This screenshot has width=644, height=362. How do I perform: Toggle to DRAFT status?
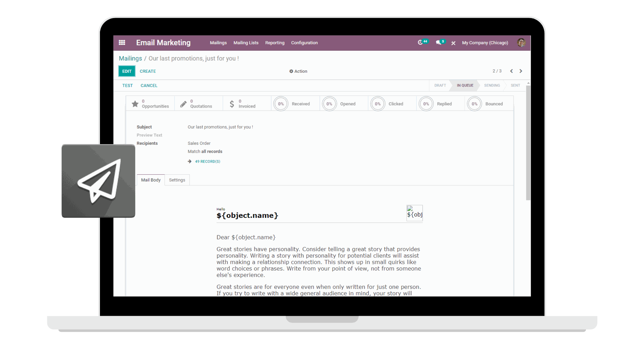tap(440, 85)
